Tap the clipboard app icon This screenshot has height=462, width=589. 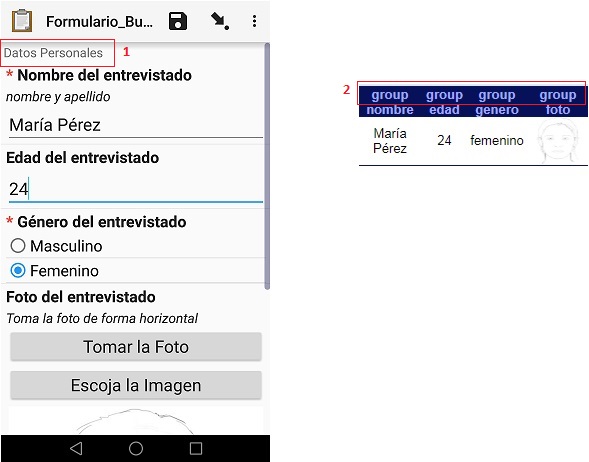(x=22, y=21)
